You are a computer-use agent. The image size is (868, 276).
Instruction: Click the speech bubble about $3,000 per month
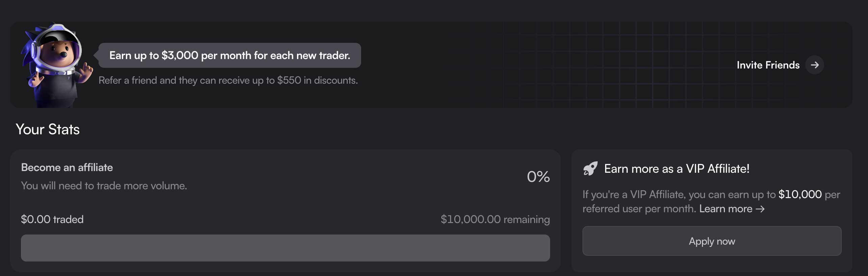[229, 55]
